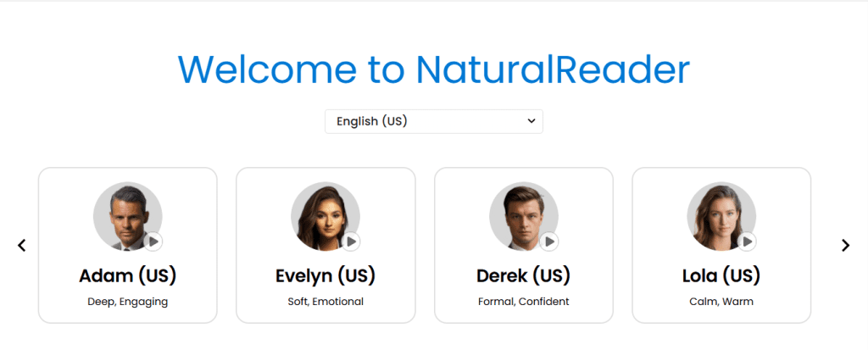Play Evelyn's voice preview
This screenshot has width=868, height=350.
click(351, 242)
